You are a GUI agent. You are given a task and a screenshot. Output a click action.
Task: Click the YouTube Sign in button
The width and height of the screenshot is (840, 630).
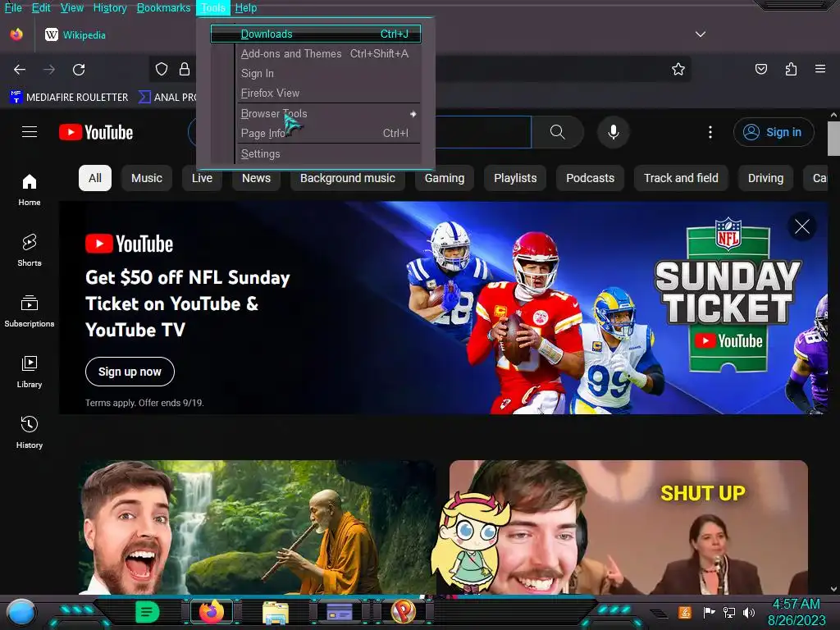point(774,132)
